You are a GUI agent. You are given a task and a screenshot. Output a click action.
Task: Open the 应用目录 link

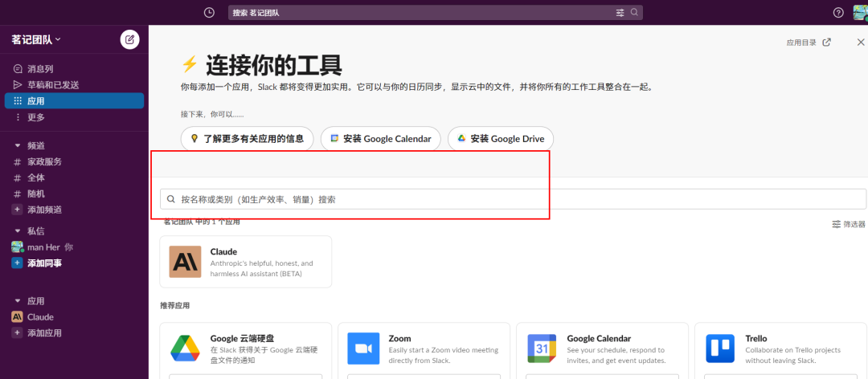click(x=809, y=43)
